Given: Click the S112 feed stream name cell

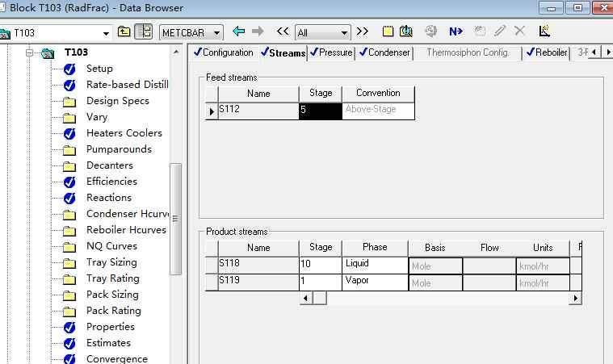Looking at the screenshot, I should click(258, 111).
